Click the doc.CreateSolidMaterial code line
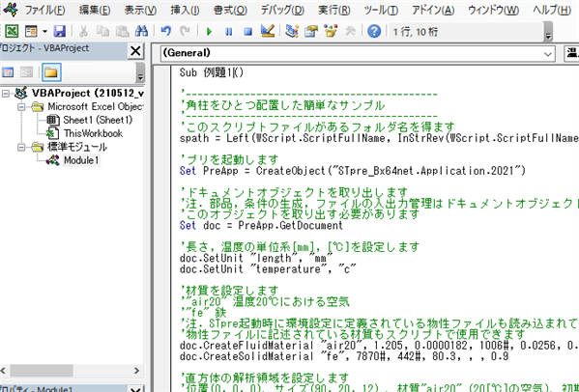This screenshot has width=579, height=392. (344, 356)
